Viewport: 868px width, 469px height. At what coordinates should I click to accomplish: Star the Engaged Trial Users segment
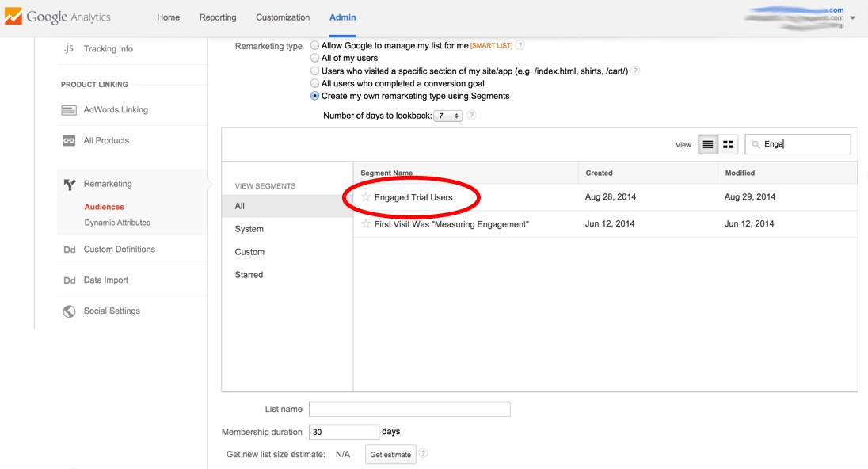tap(365, 196)
